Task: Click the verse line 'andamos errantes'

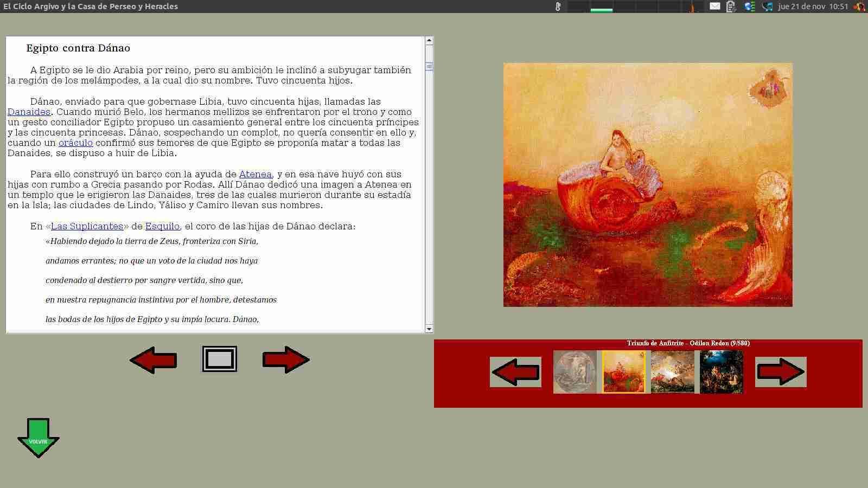Action: (152, 261)
